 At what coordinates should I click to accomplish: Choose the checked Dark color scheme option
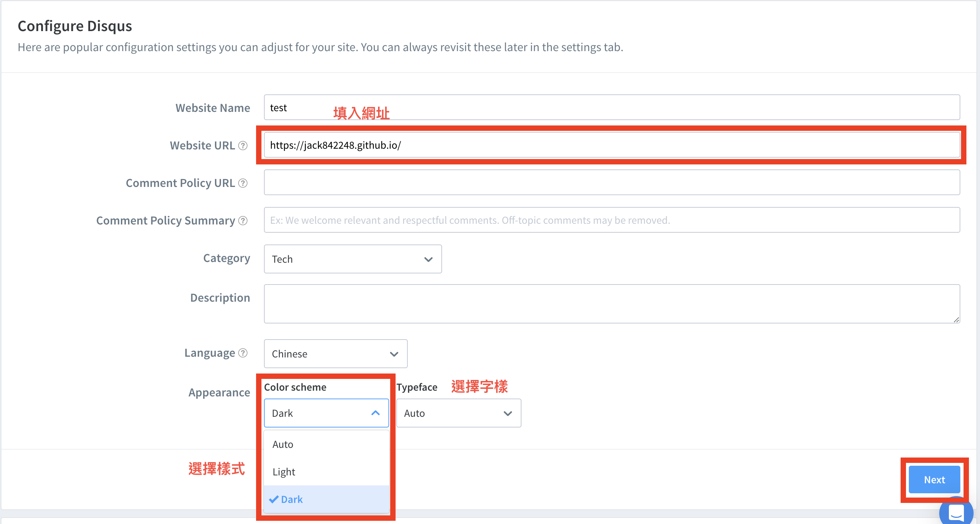[x=326, y=499]
